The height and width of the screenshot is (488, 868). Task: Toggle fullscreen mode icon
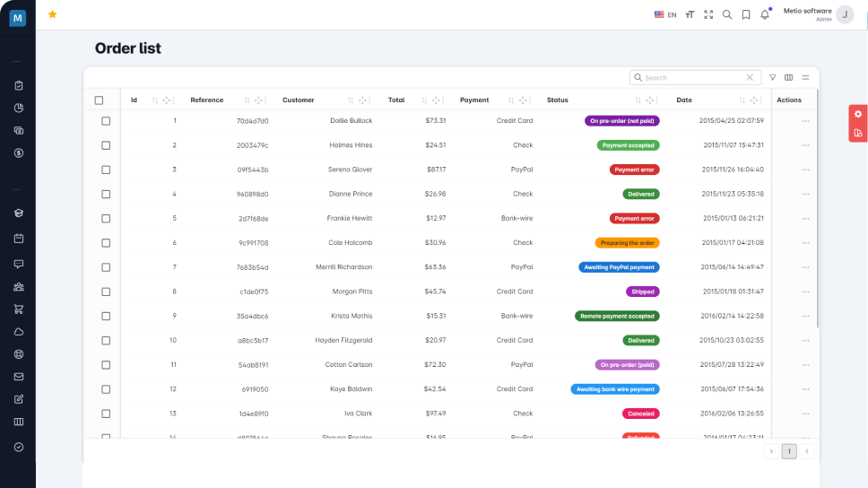pyautogui.click(x=708, y=15)
